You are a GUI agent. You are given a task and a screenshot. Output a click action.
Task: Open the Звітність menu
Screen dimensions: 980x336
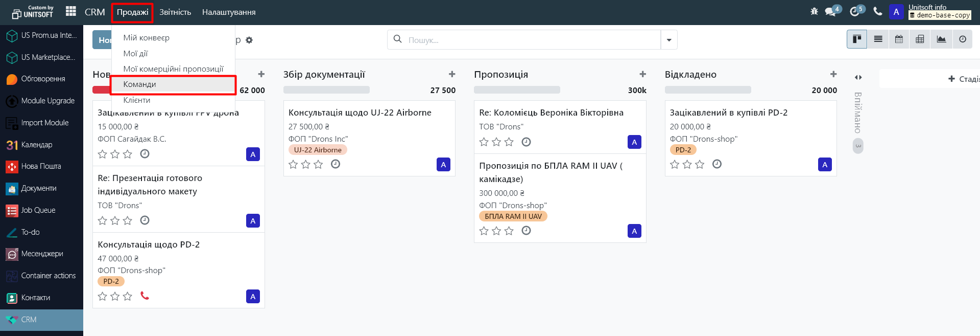pyautogui.click(x=175, y=12)
